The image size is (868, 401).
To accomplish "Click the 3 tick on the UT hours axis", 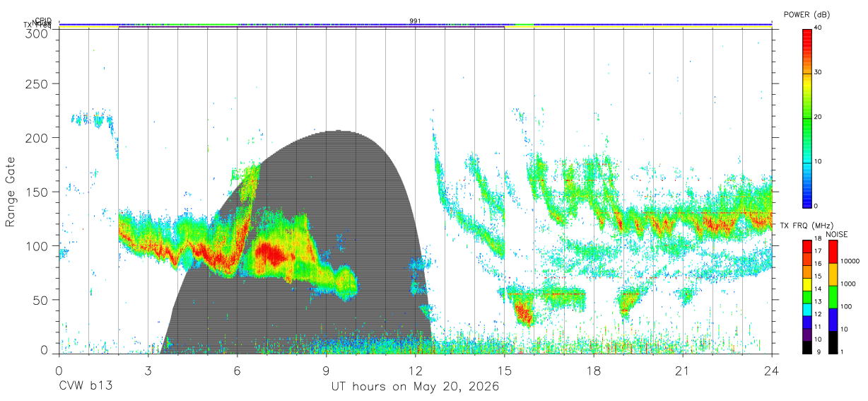I will click(x=148, y=371).
